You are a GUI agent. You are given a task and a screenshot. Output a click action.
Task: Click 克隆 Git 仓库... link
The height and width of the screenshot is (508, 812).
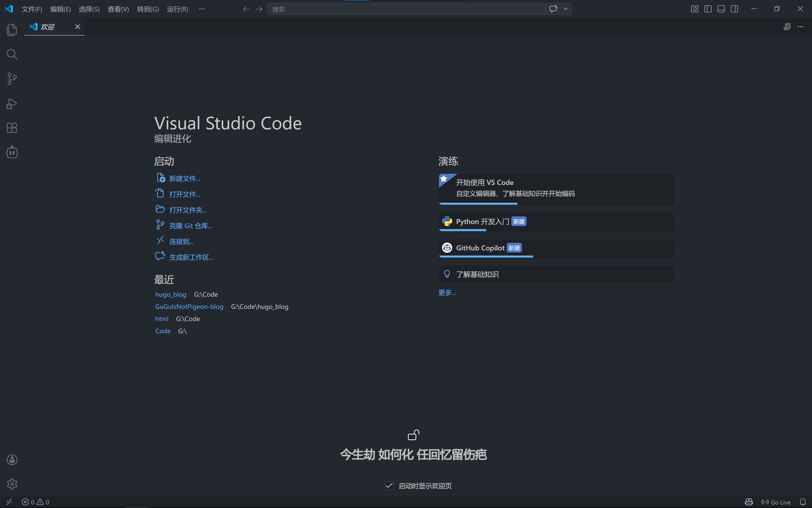[191, 226]
